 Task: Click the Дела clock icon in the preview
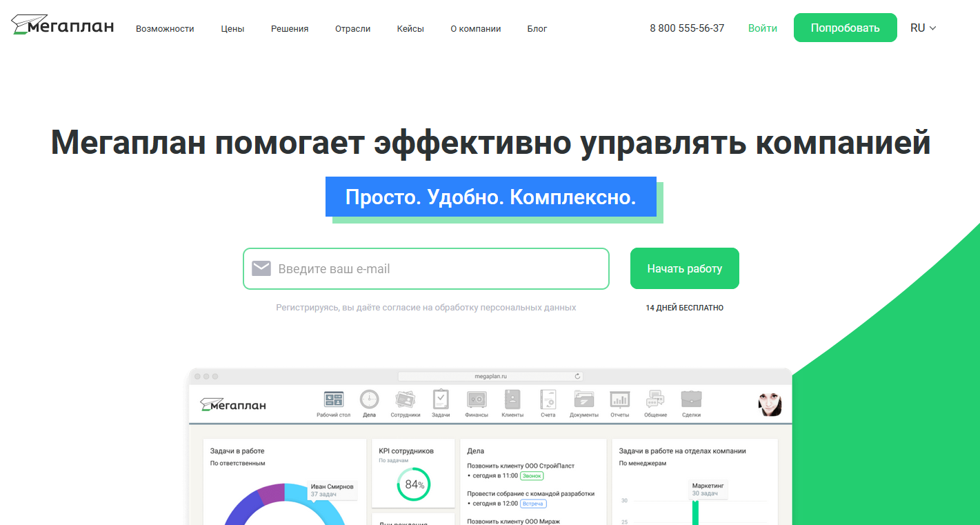[369, 399]
